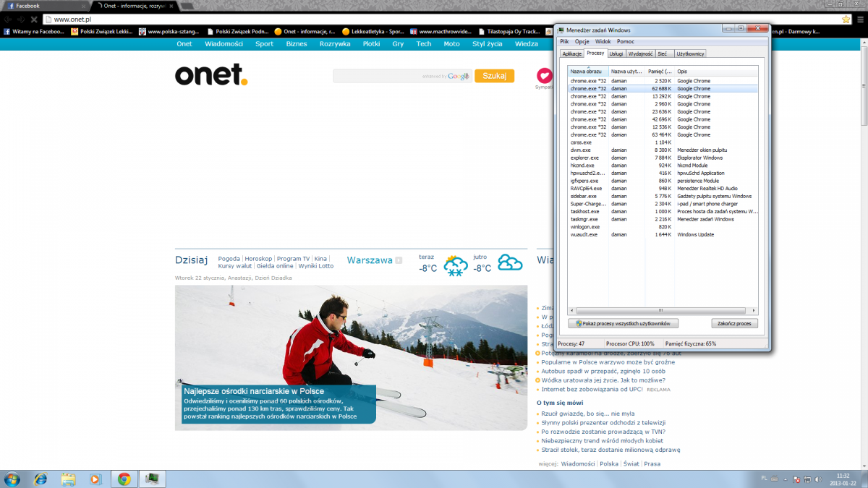This screenshot has width=868, height=488.
Task: Open Windows Media Player from the taskbar
Action: click(95, 479)
